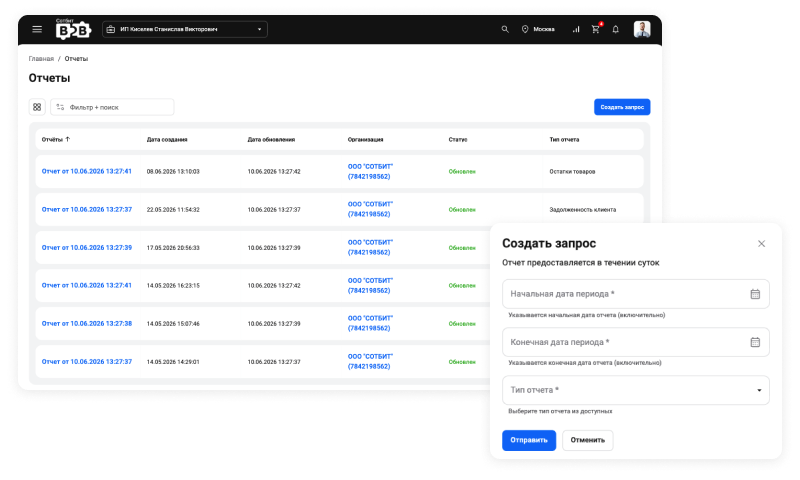Go to Главная breadcrumb
This screenshot has height=480, width=800.
pos(41,59)
